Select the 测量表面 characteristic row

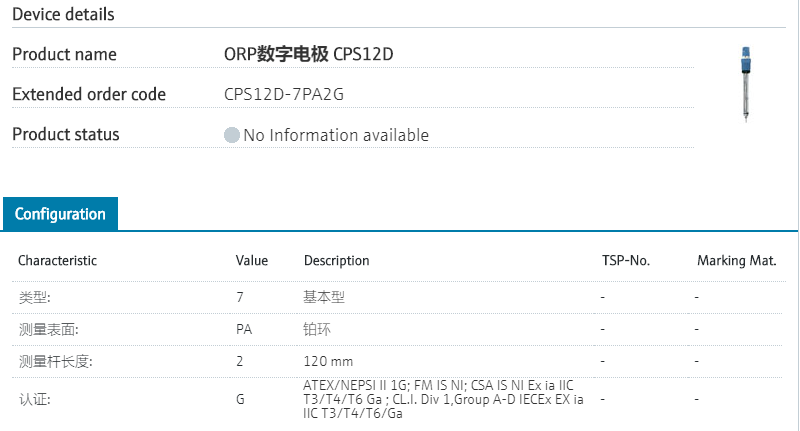[x=48, y=329]
